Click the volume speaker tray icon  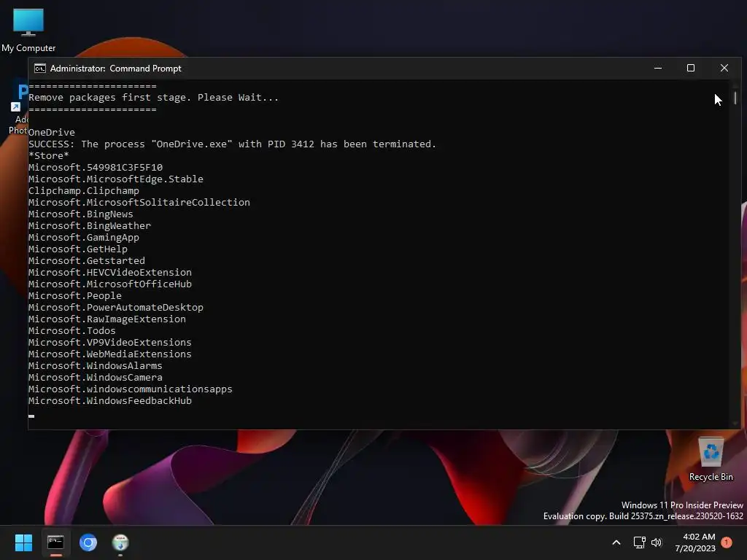tap(657, 542)
